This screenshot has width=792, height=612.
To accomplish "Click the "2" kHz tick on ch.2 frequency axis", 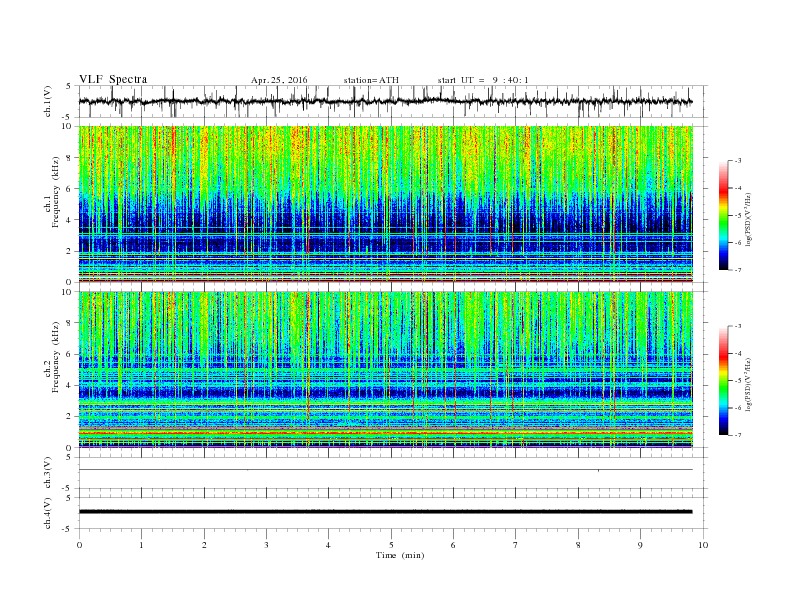I will pyautogui.click(x=70, y=417).
